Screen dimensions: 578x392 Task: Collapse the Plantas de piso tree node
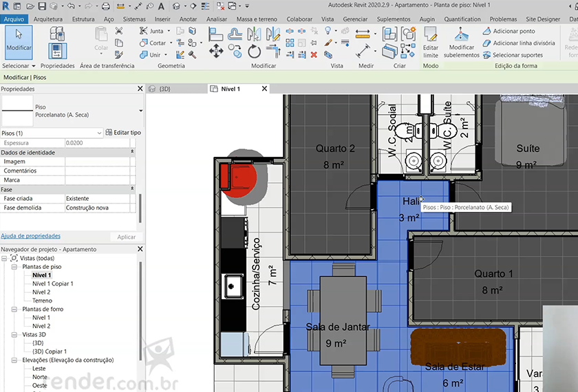[15, 266]
